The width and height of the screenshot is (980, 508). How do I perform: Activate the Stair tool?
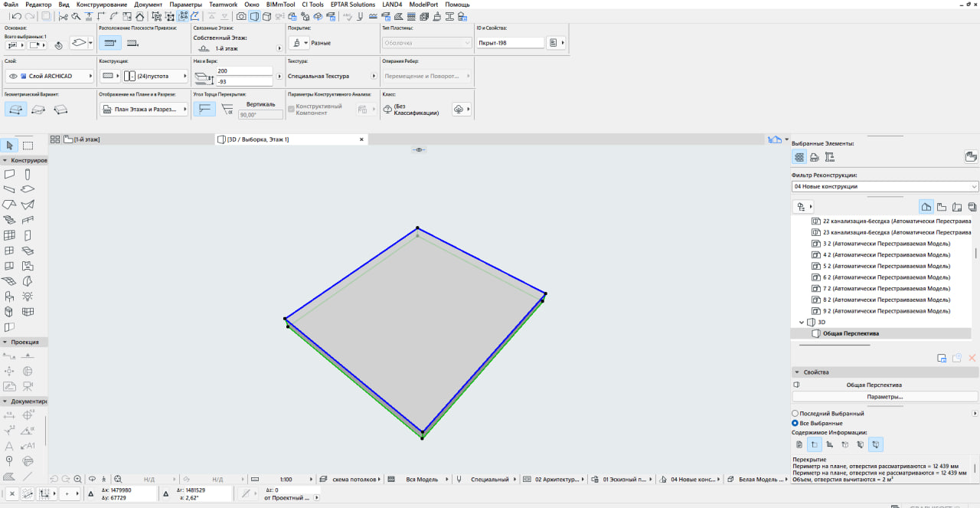click(10, 220)
